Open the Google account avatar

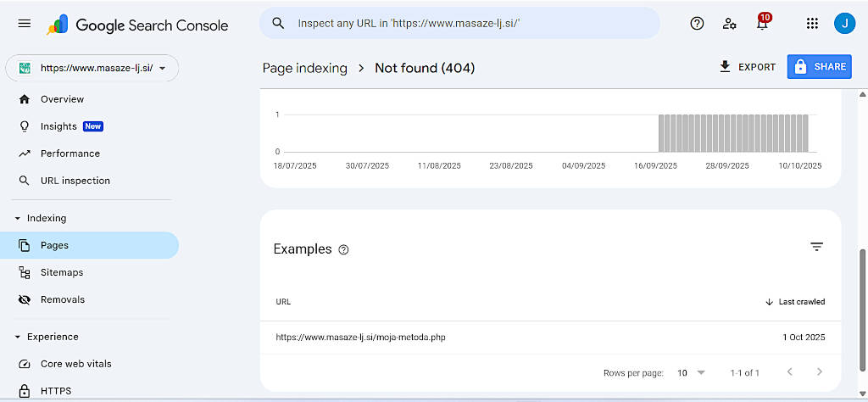point(844,24)
